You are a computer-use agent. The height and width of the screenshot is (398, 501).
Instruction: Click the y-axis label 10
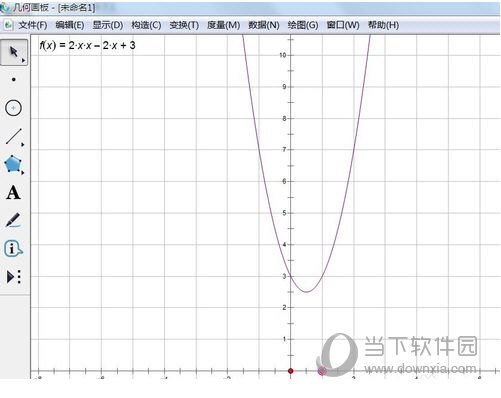[x=283, y=55]
